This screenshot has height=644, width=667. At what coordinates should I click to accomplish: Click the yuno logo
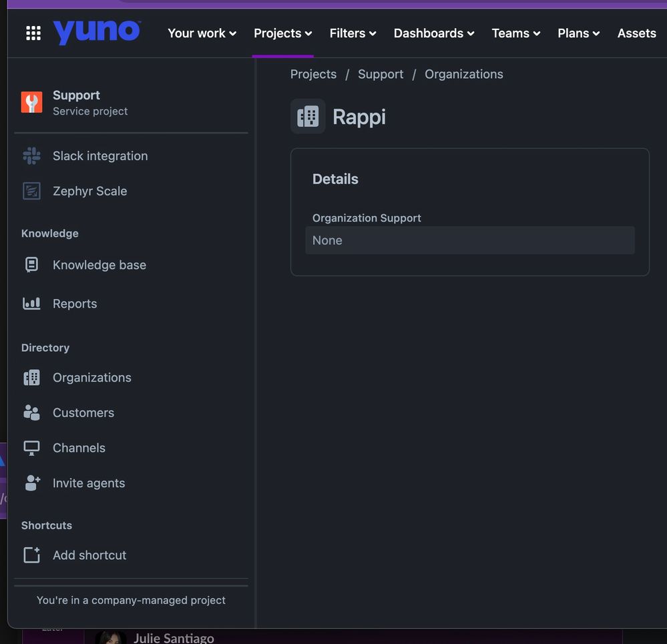tap(97, 32)
